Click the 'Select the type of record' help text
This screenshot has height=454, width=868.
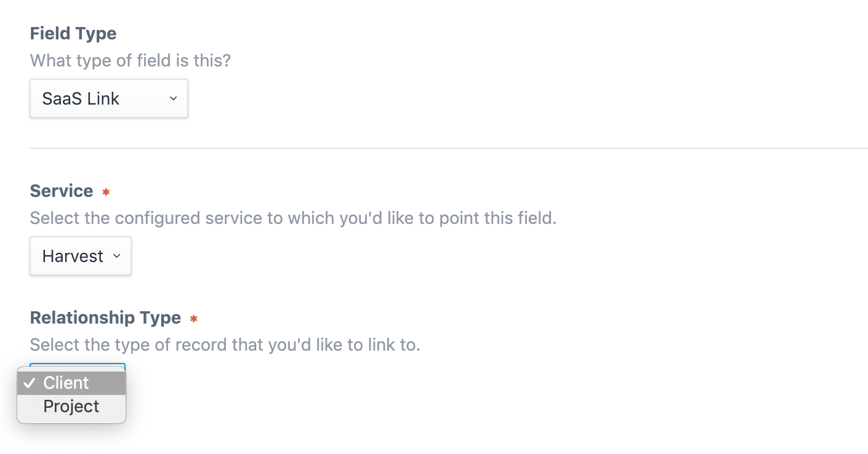click(x=225, y=344)
